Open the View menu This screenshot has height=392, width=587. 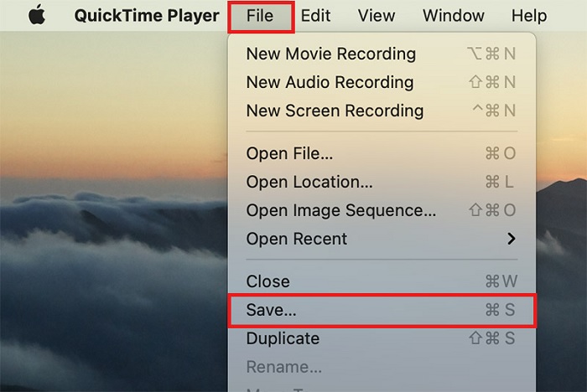(377, 16)
